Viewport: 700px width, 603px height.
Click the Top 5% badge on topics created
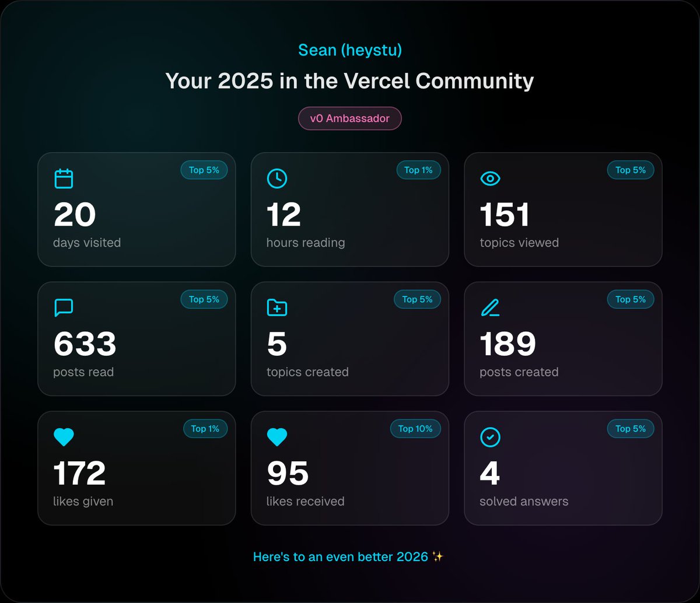click(x=418, y=299)
